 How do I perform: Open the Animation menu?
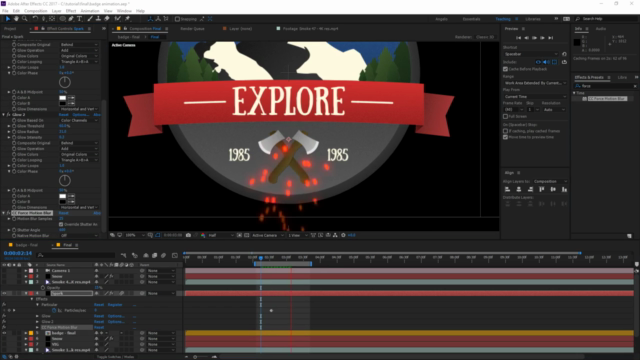(x=90, y=11)
